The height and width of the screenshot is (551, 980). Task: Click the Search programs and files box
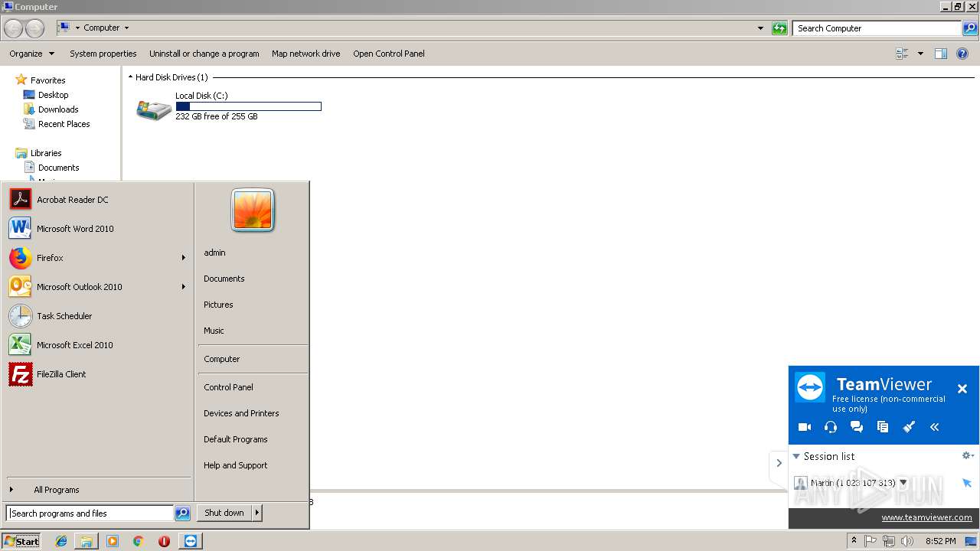pyautogui.click(x=90, y=514)
